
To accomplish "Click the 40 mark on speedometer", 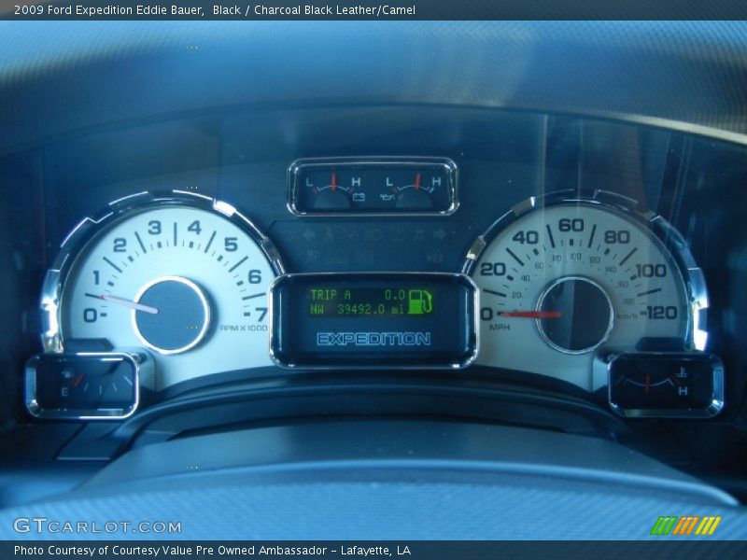I will point(525,237).
